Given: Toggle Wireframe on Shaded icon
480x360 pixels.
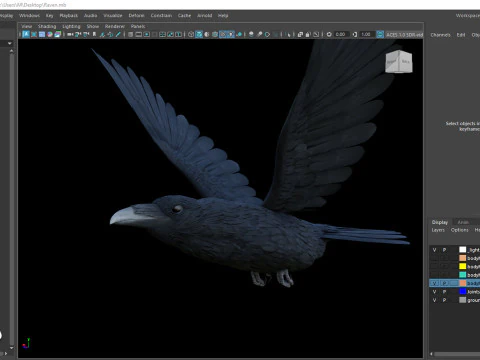Looking at the screenshot, I should click(215, 34).
